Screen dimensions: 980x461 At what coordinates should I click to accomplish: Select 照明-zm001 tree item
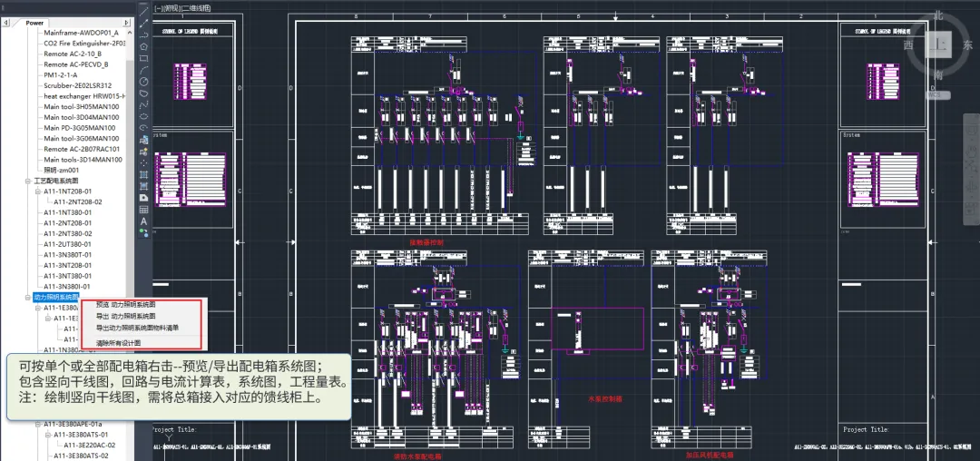click(62, 170)
